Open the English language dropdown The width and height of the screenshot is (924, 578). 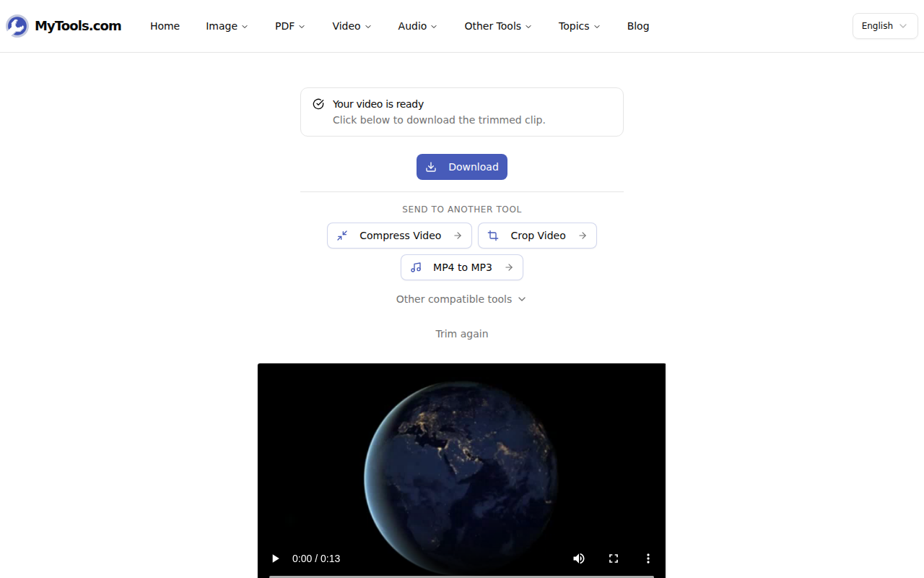click(x=885, y=26)
